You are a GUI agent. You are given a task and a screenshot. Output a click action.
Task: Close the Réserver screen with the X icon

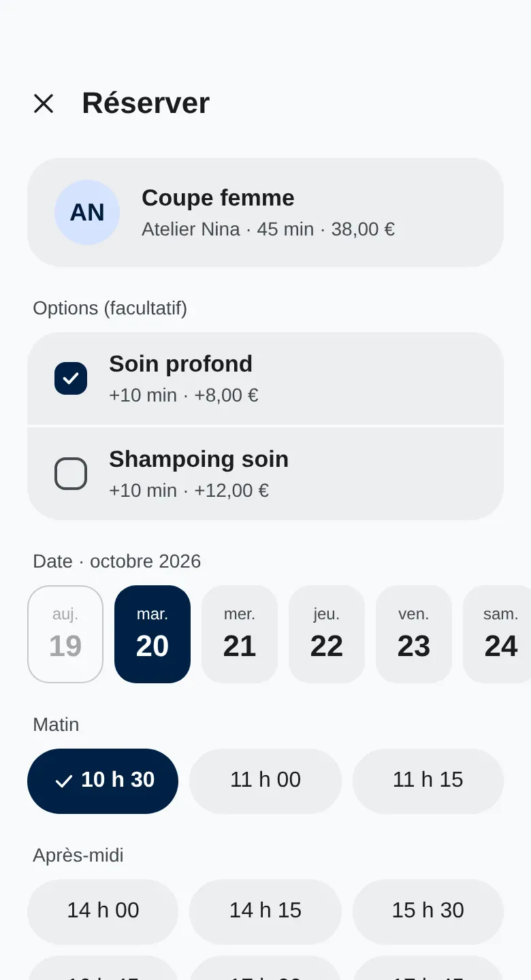click(44, 103)
